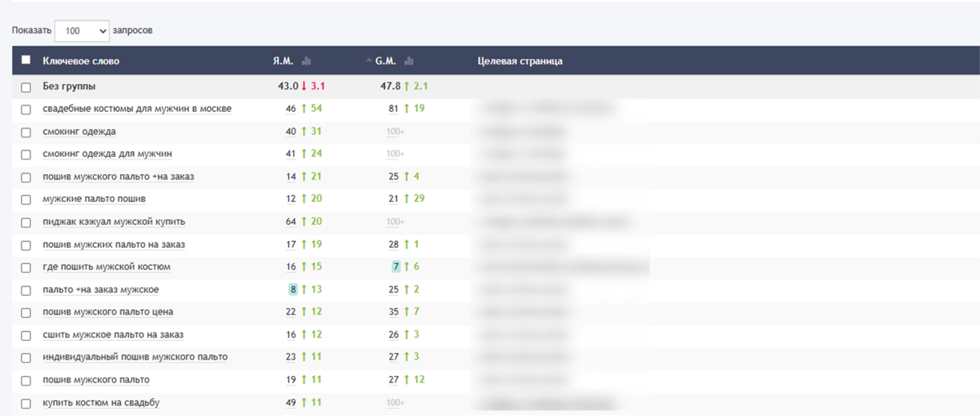Sort by 'Ключевое слово' column header
Viewport: 980px width, 416px height.
81,61
